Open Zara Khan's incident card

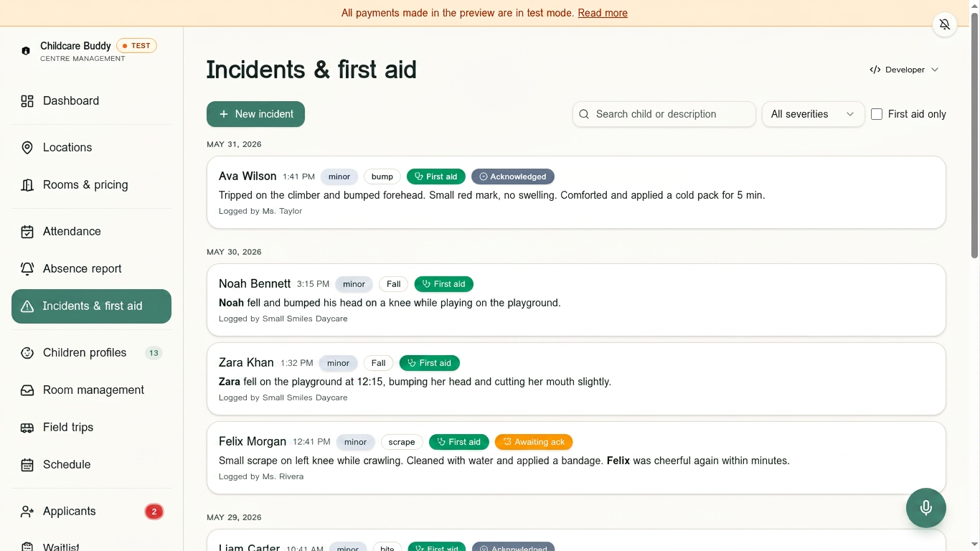(576, 379)
